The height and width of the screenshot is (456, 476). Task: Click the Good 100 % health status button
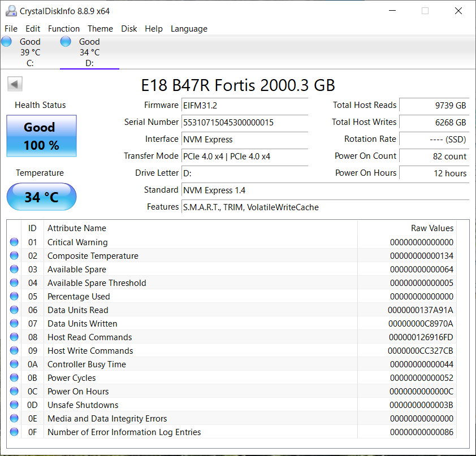(x=41, y=136)
